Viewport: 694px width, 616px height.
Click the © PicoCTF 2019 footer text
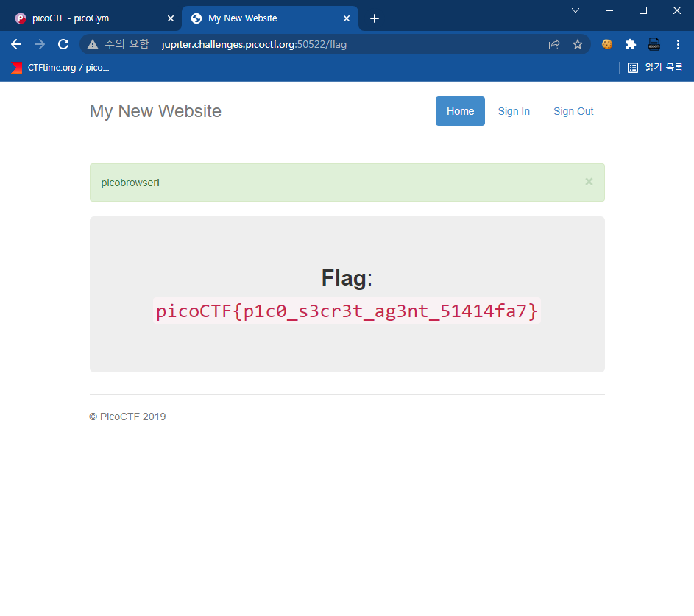(127, 417)
